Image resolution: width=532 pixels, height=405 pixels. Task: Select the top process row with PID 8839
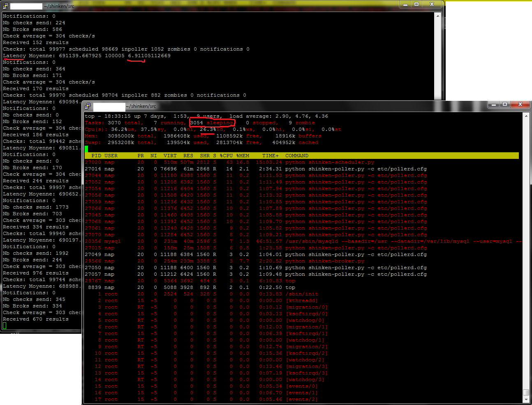(190, 287)
